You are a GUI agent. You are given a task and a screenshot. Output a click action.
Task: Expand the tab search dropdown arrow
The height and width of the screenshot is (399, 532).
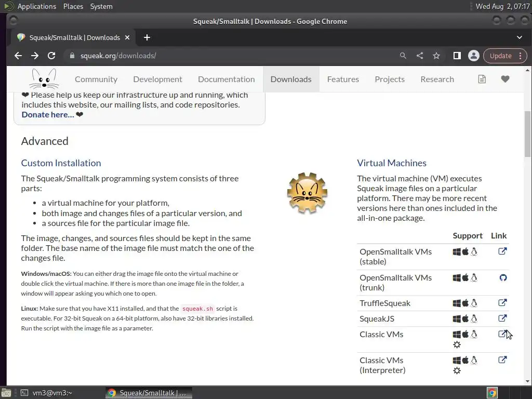tap(519, 37)
